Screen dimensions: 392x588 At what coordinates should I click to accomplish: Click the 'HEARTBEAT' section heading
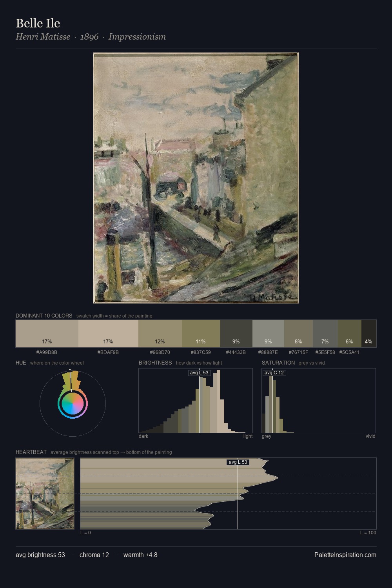(31, 452)
